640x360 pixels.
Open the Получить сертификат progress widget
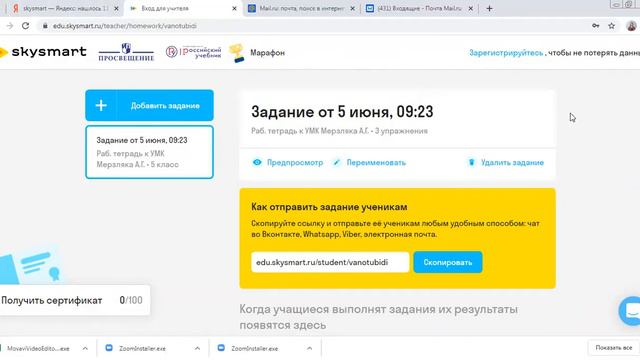[75, 300]
